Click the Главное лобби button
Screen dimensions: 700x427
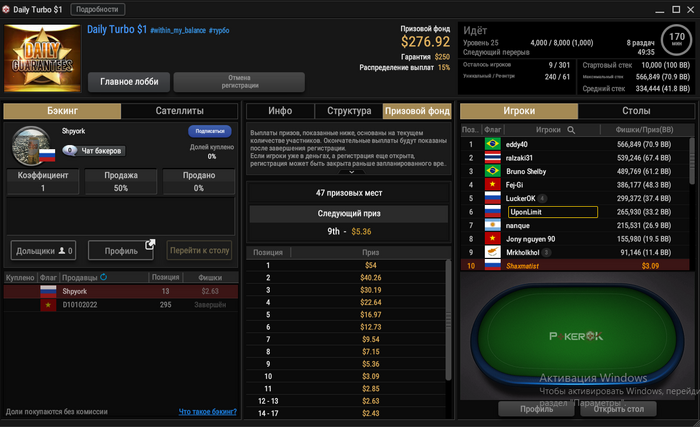(x=129, y=82)
